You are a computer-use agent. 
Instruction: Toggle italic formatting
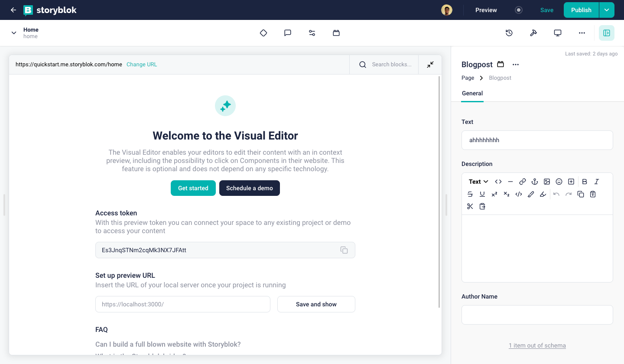point(597,182)
